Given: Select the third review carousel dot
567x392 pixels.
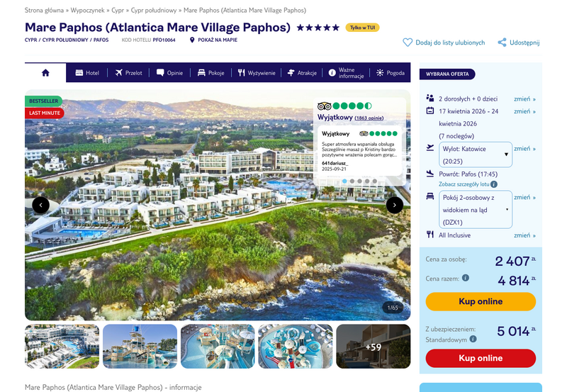Looking at the screenshot, I should 359,181.
